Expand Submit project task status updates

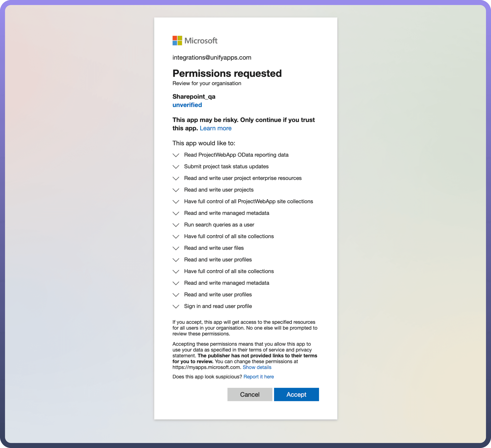pos(176,167)
